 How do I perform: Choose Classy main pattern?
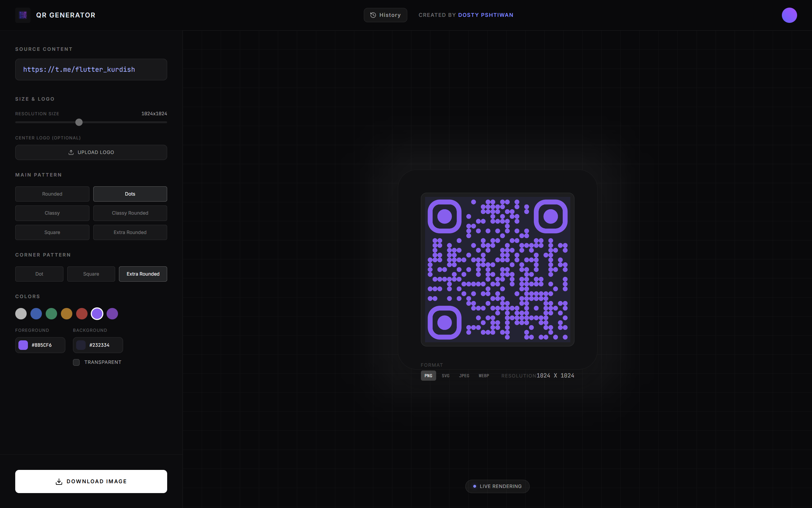[x=52, y=213]
